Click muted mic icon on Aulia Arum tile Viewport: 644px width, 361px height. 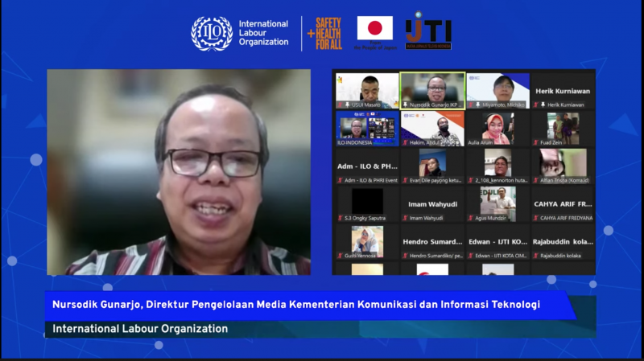[x=472, y=142]
